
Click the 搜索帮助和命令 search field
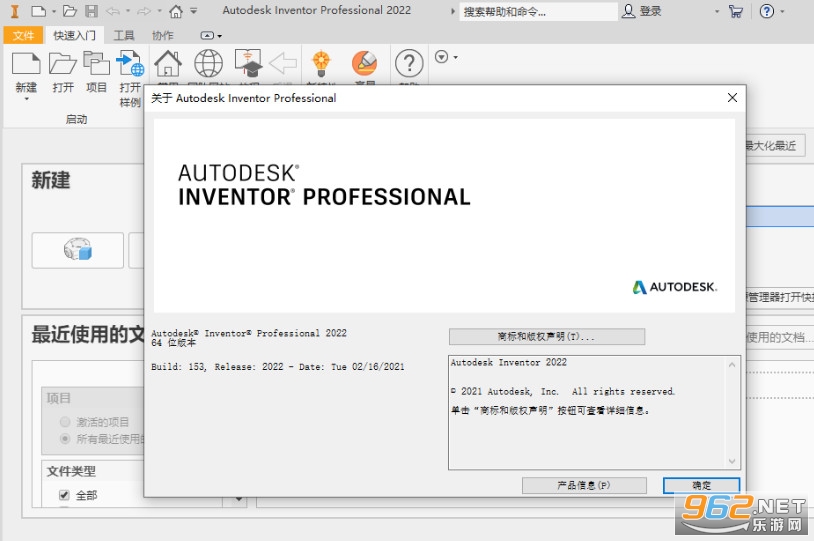[538, 11]
